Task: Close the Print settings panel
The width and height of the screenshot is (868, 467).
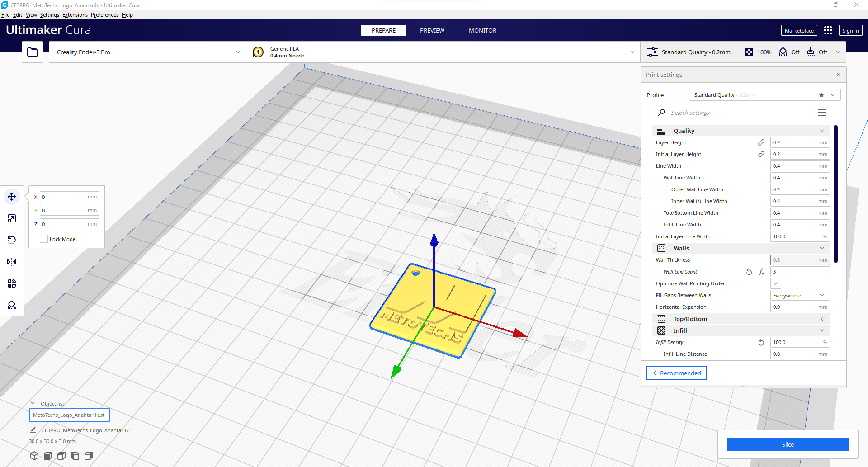Action: (x=839, y=75)
